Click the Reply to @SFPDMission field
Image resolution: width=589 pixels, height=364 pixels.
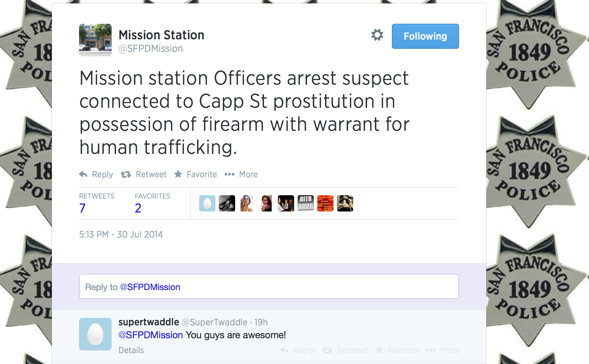[269, 287]
